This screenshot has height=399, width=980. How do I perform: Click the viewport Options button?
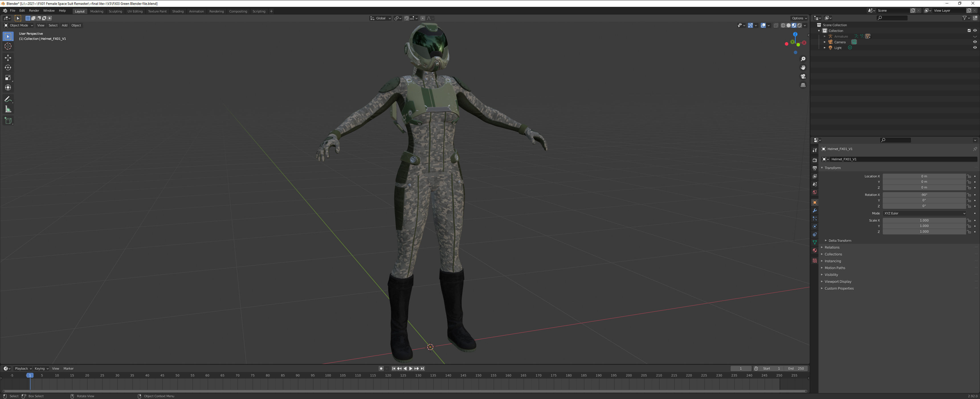point(799,18)
